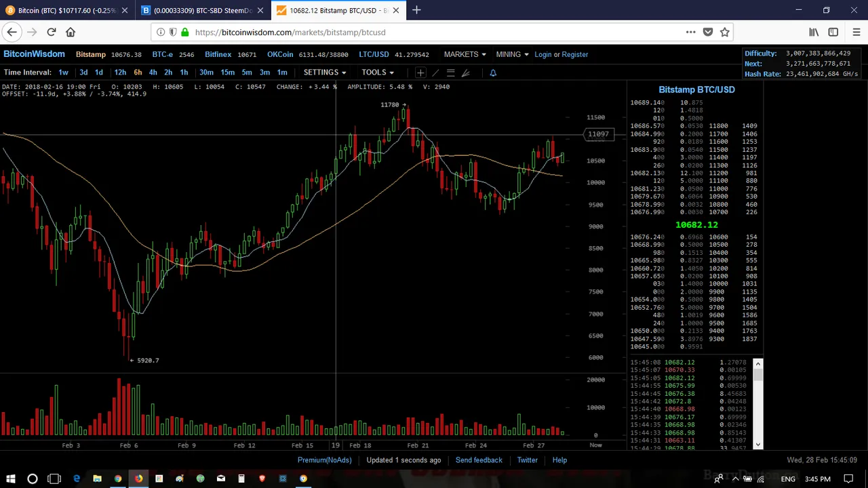Open the Help footer link
The height and width of the screenshot is (488, 868).
point(559,460)
